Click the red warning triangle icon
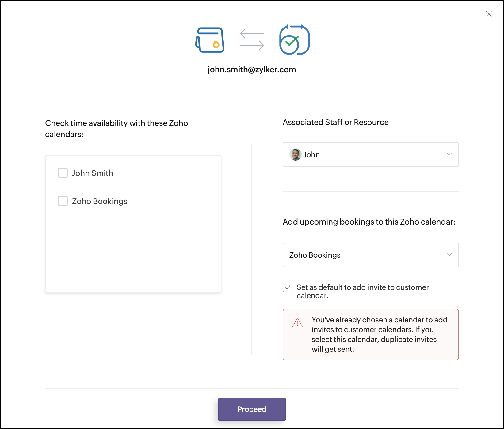The image size is (504, 429). pyautogui.click(x=297, y=323)
